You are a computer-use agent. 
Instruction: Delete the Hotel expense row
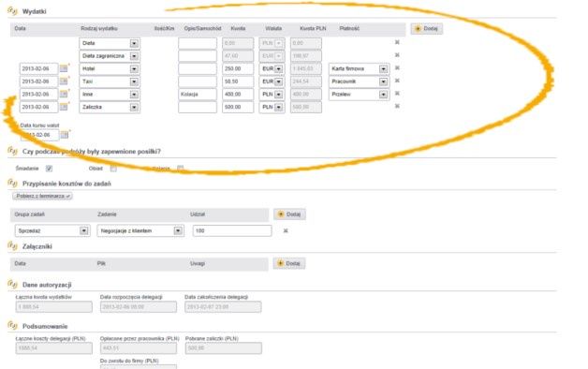(x=397, y=67)
